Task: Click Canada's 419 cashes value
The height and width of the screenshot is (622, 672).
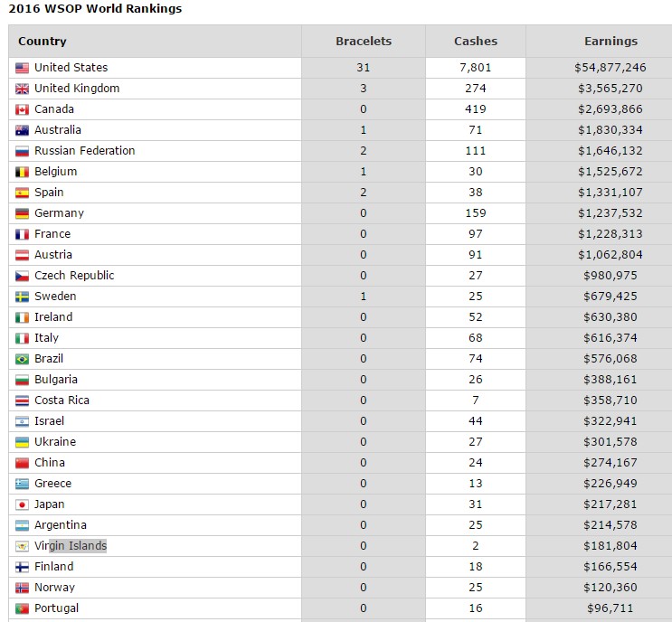Action: (476, 108)
